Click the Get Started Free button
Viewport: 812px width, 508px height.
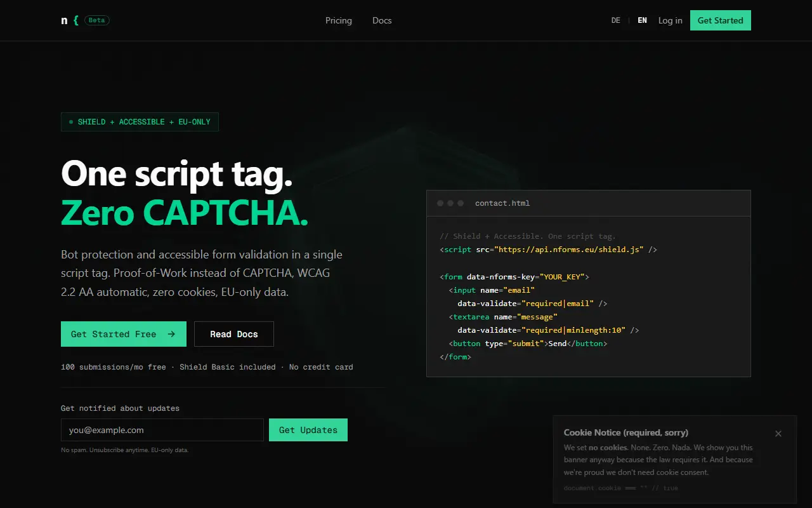[124, 334]
